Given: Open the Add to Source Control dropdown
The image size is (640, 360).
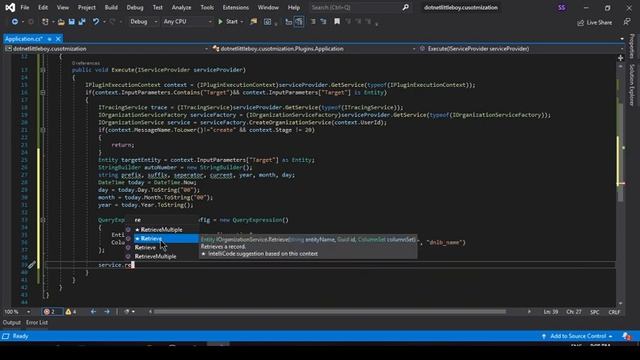Looking at the screenshot, I should (x=577, y=336).
